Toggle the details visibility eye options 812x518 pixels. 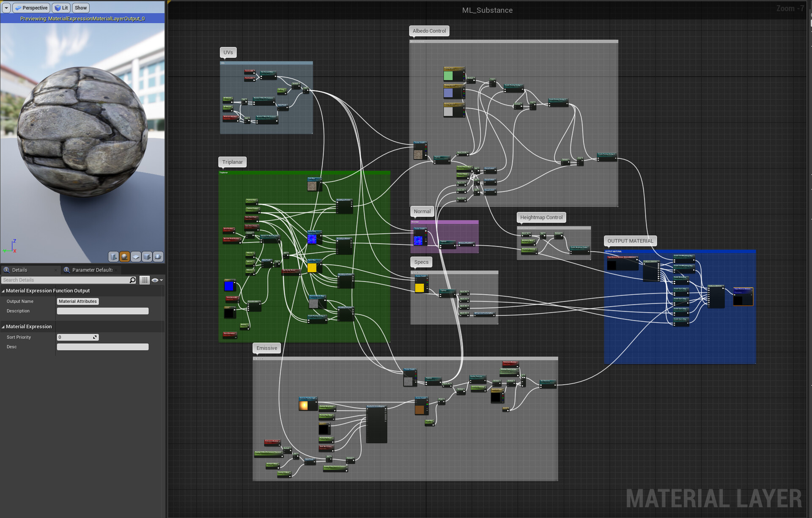coord(157,280)
